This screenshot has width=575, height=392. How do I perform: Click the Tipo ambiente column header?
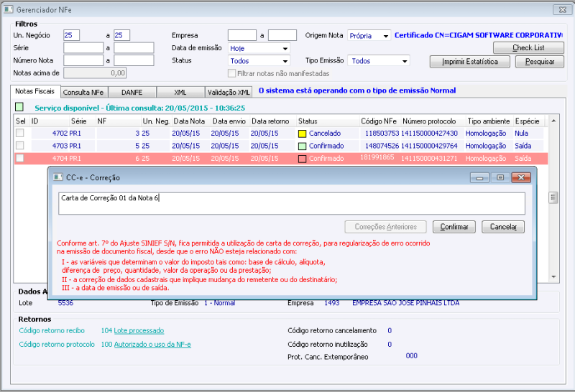(489, 121)
